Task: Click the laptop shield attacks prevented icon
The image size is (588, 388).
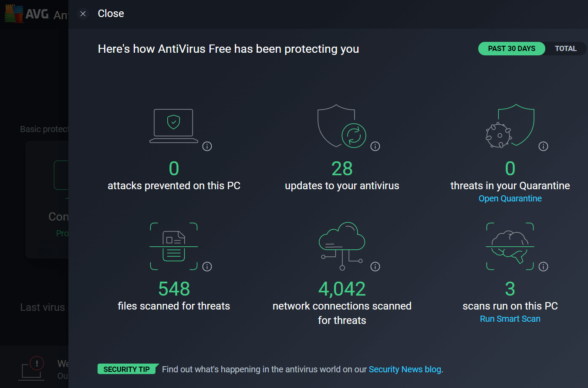Action: pos(174,126)
